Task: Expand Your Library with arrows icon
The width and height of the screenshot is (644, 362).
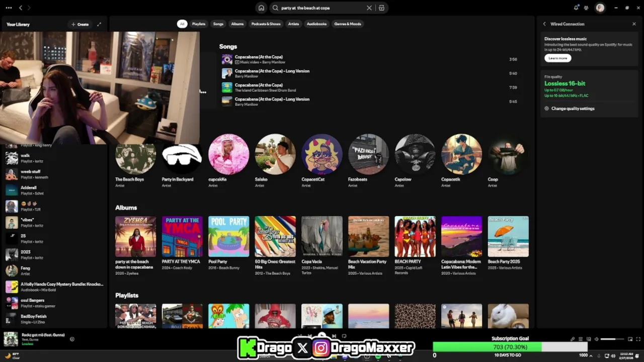Action: 99,24
